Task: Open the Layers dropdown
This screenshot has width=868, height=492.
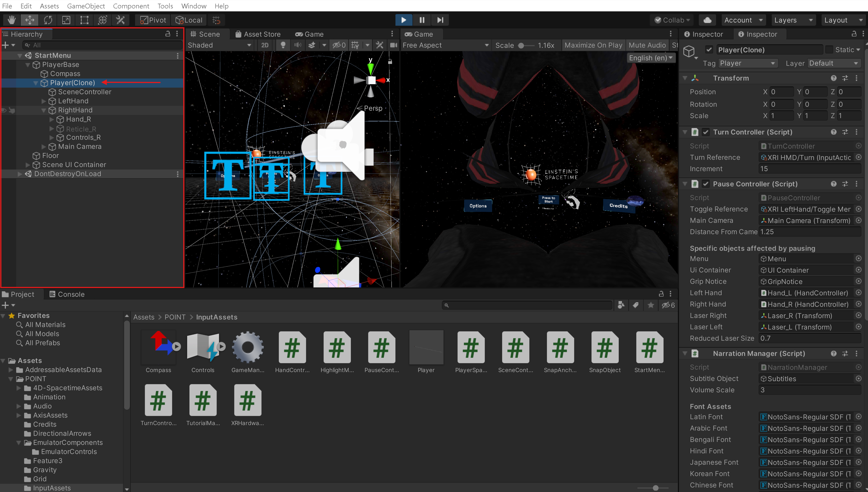Action: pyautogui.click(x=793, y=20)
